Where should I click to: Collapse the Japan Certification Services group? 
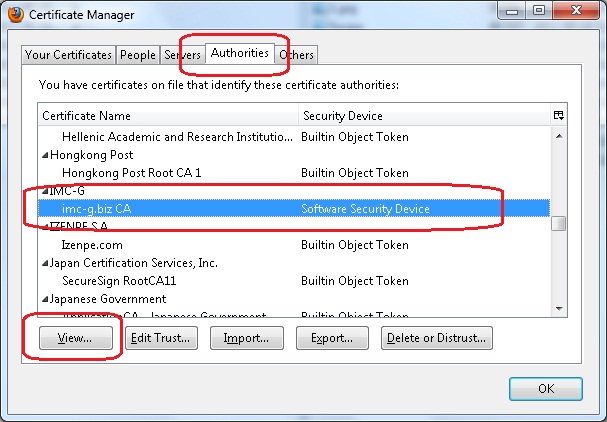coord(44,263)
